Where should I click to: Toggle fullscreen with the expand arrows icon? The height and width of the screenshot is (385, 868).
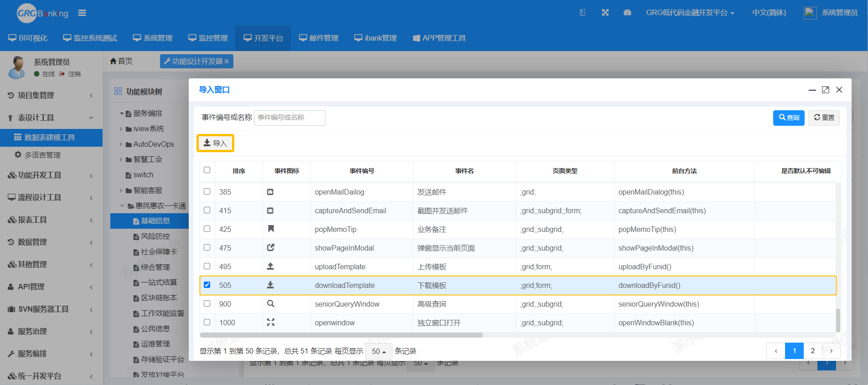coord(605,13)
